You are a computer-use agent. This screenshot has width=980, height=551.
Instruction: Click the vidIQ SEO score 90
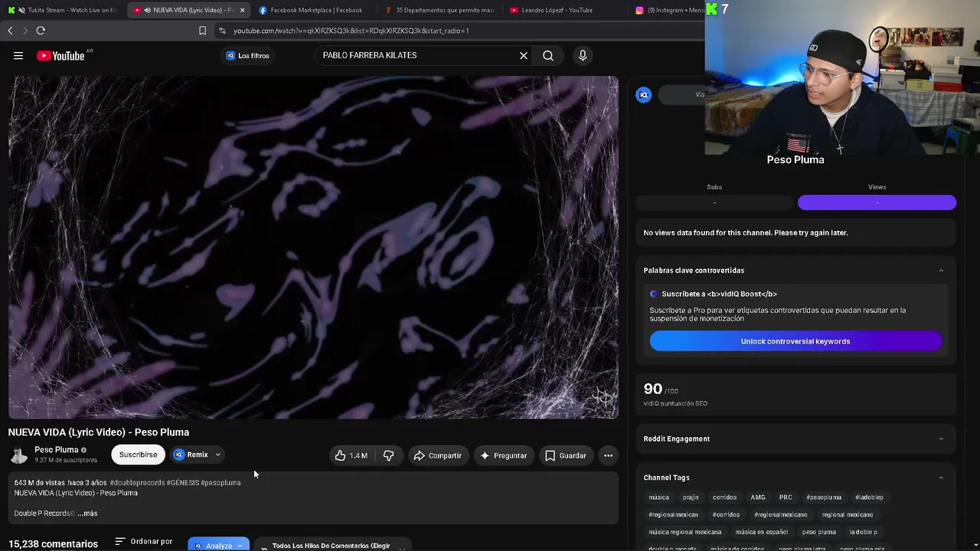click(653, 389)
